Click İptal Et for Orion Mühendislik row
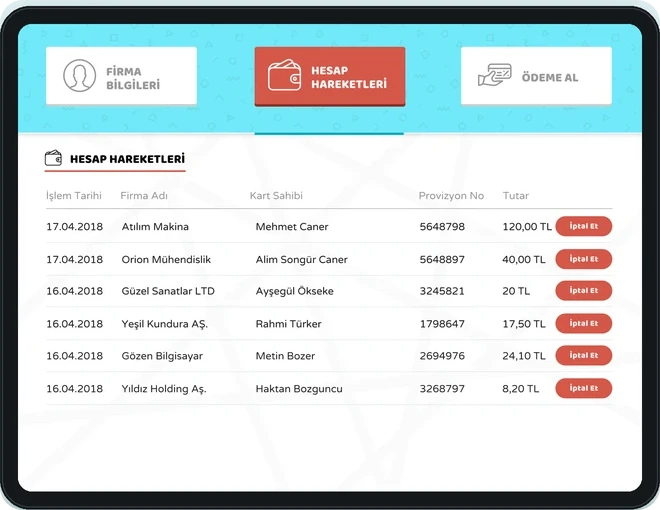Image resolution: width=660 pixels, height=510 pixels. point(583,259)
